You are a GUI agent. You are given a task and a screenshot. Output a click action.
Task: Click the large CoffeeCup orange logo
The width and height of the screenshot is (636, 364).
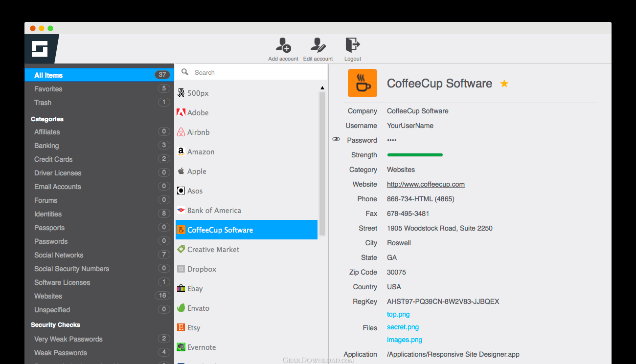point(363,83)
